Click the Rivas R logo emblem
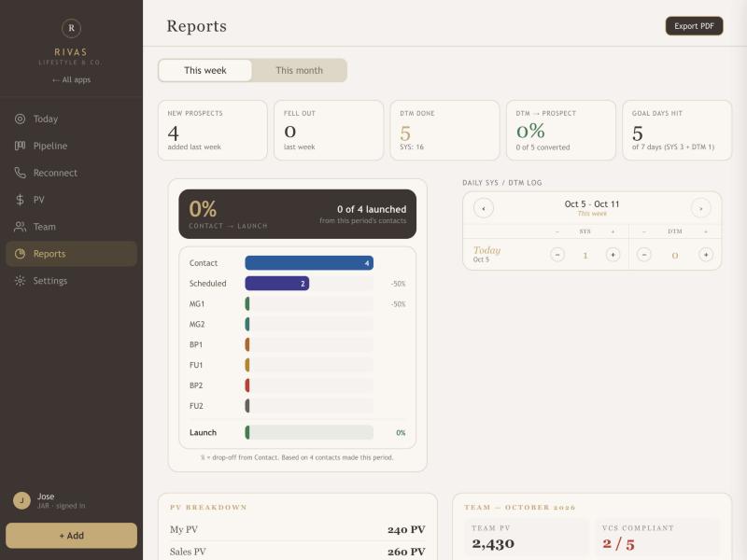The height and width of the screenshot is (560, 747). tap(71, 28)
